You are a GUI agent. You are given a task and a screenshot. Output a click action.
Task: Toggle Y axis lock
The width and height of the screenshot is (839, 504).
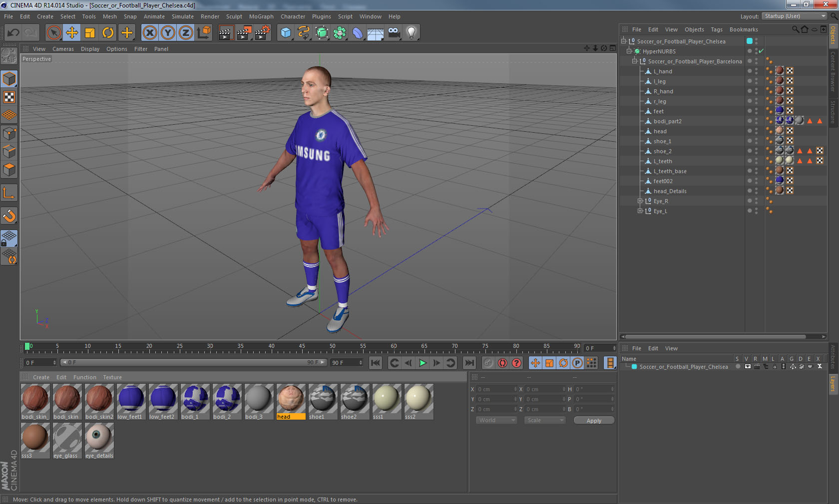pyautogui.click(x=168, y=33)
